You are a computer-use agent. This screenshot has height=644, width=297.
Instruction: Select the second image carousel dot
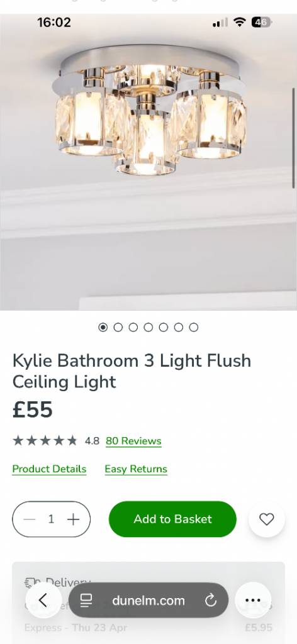point(118,327)
